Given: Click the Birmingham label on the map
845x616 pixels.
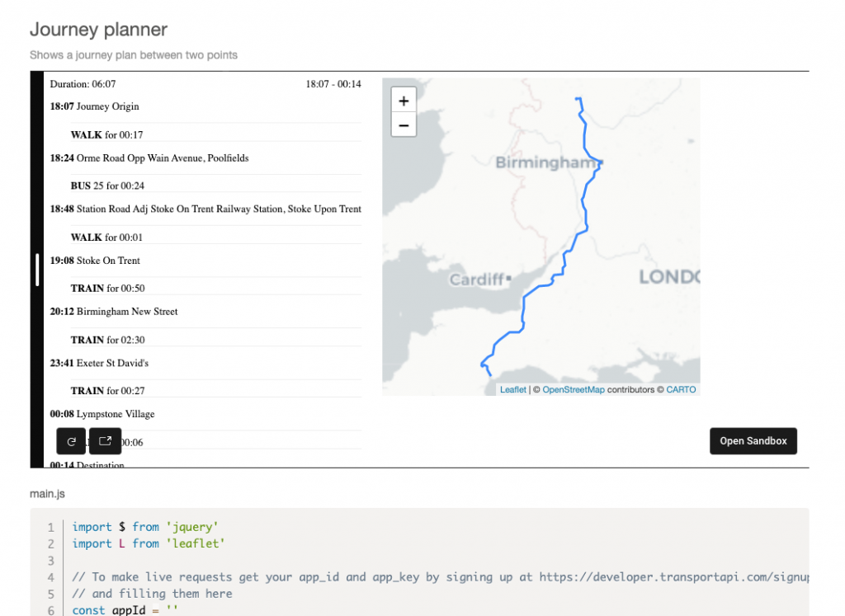Looking at the screenshot, I should pyautogui.click(x=545, y=163).
